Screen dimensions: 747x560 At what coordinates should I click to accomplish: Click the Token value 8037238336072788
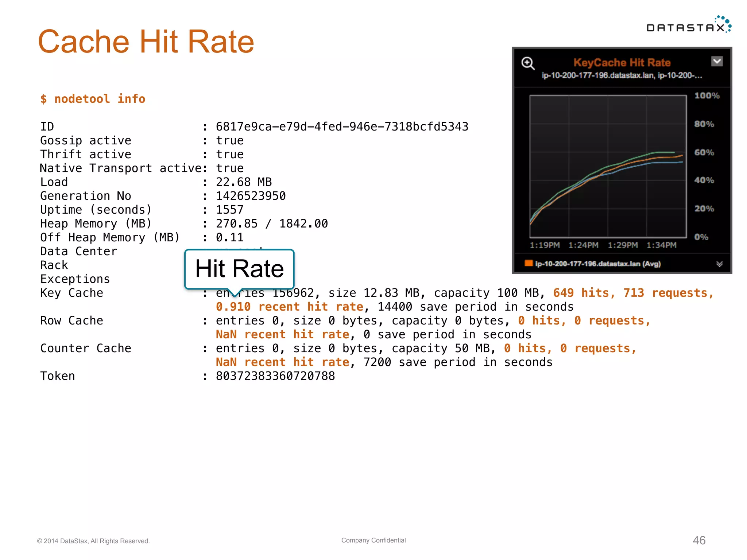point(275,376)
